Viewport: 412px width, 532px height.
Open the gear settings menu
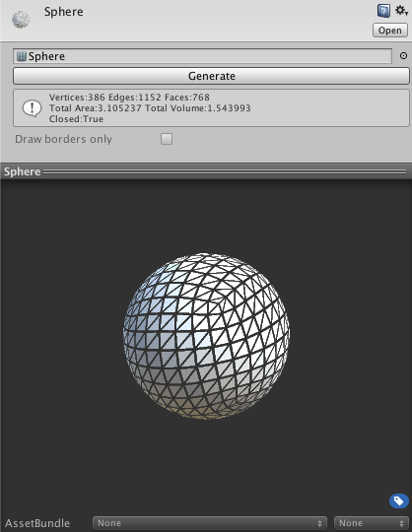[x=401, y=11]
